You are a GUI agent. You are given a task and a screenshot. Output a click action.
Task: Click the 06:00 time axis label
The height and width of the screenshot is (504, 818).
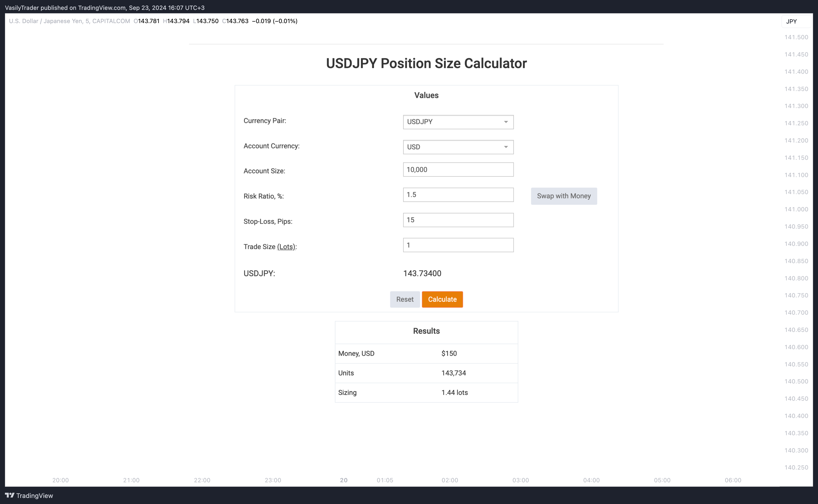(733, 480)
